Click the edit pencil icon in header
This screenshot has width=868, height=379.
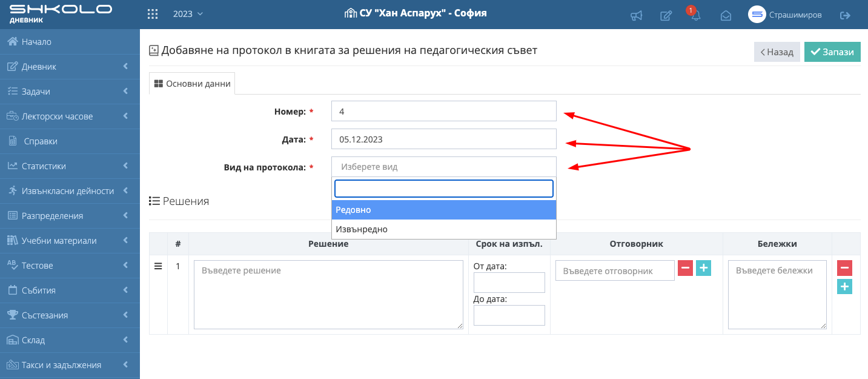click(x=666, y=16)
